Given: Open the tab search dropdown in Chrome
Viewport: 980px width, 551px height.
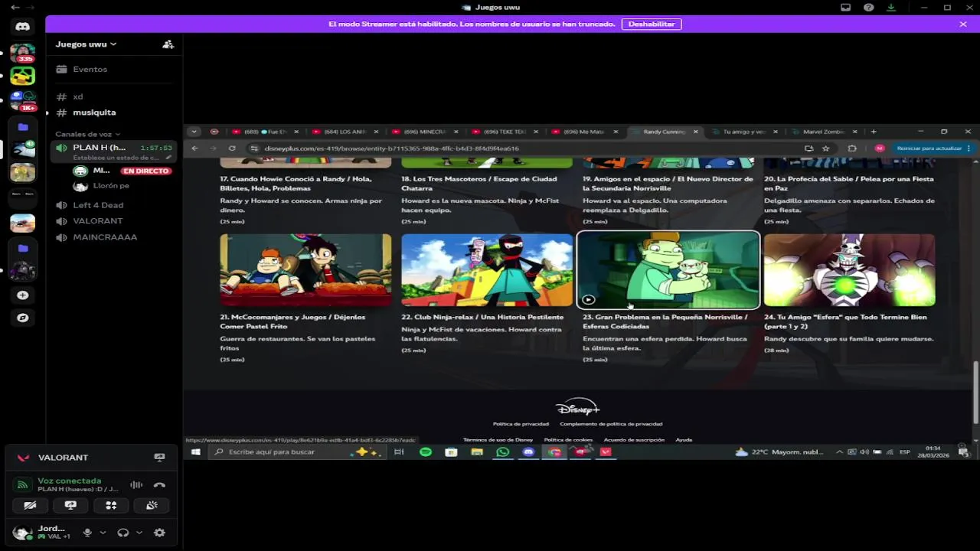Looking at the screenshot, I should click(x=194, y=132).
